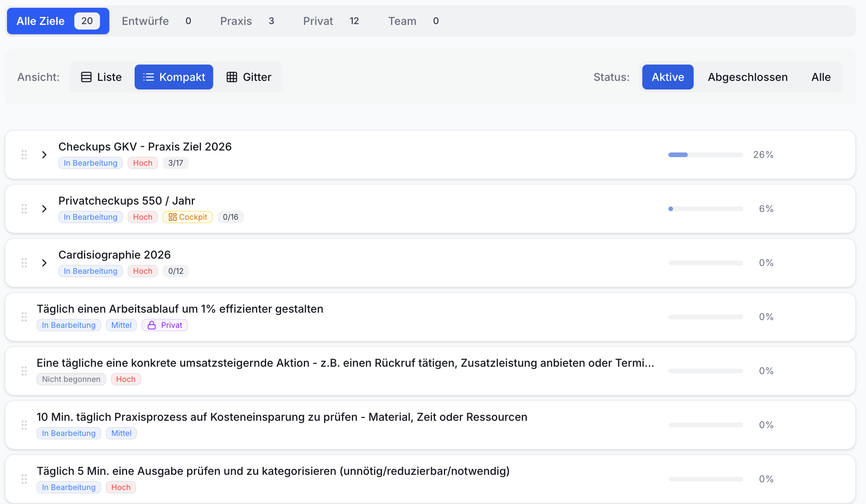Open the Team tab
The height and width of the screenshot is (504, 866).
pos(414,21)
